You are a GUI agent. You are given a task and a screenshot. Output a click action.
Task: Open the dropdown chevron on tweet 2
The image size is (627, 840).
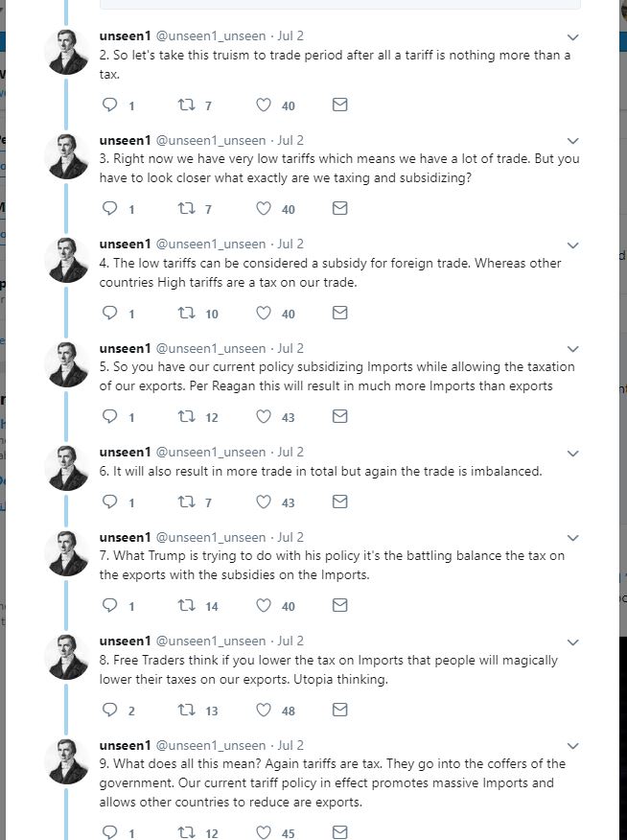pos(573,37)
